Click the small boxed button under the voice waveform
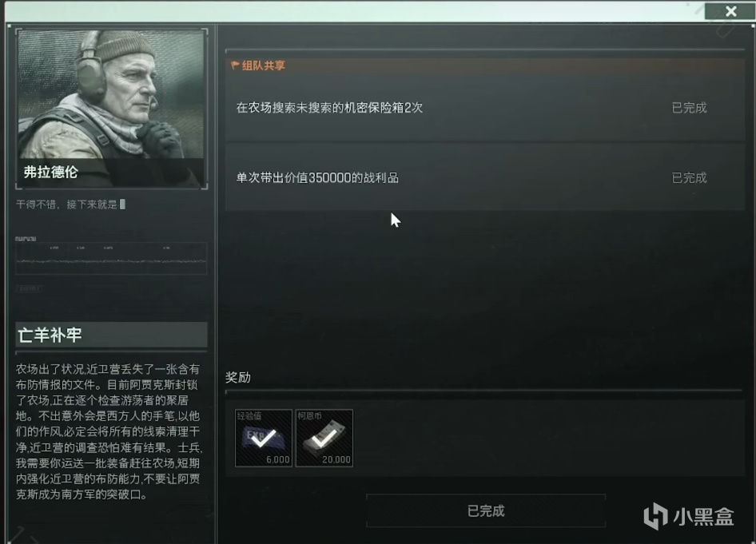 [x=29, y=288]
